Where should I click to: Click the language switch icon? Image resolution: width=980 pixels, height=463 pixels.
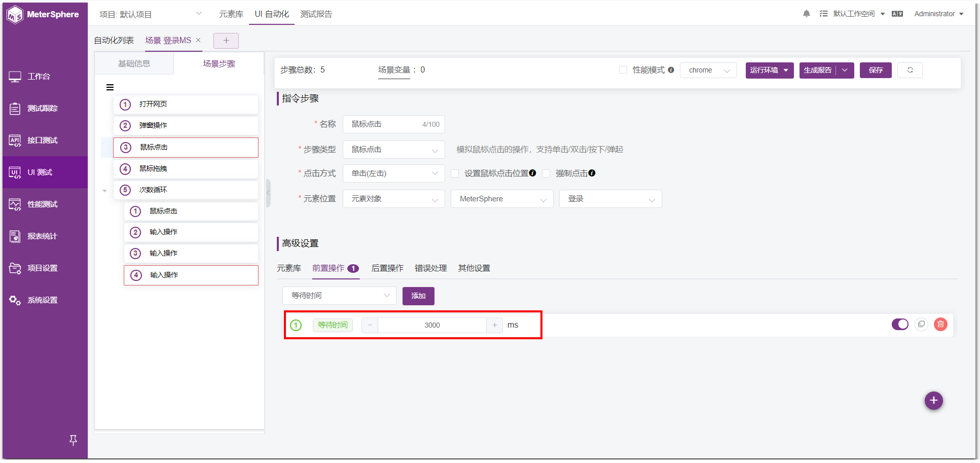(897, 14)
